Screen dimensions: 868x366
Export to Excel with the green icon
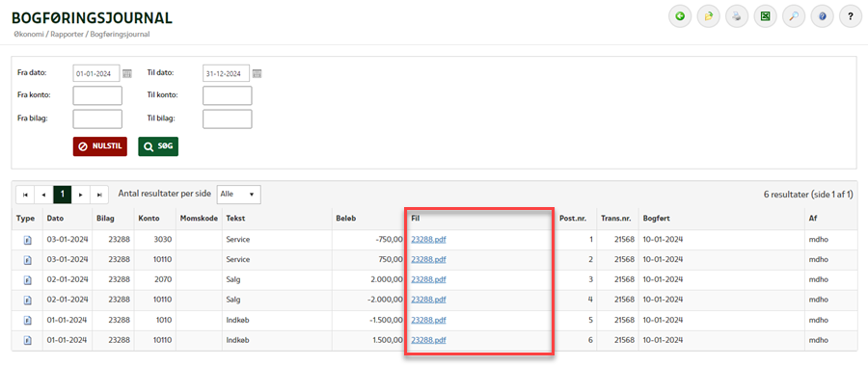[x=766, y=16]
